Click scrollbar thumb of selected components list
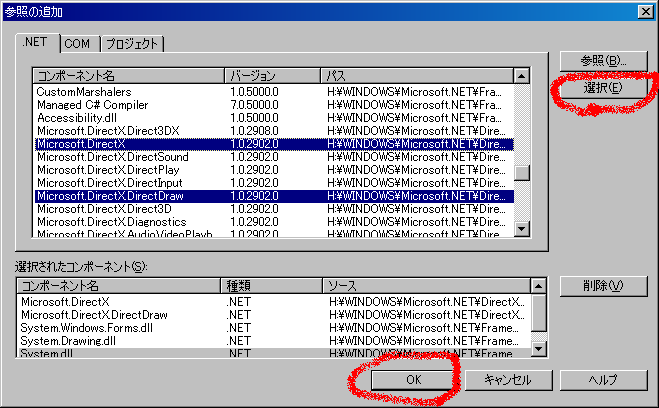Viewport: 659px width, 408px height. [x=538, y=313]
